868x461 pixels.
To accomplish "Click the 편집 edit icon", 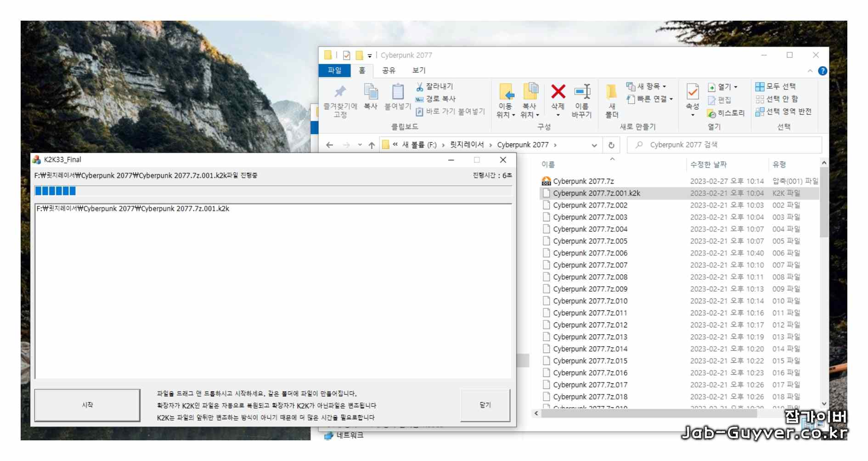I will [712, 100].
